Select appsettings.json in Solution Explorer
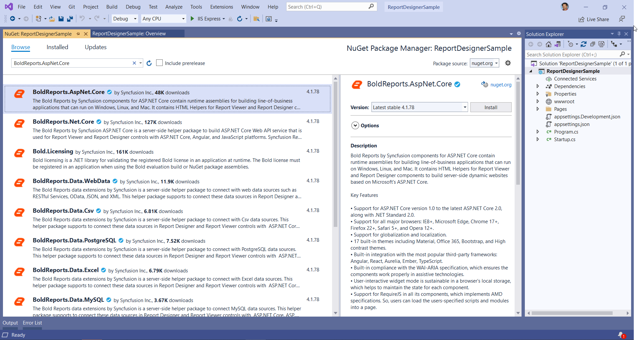 pyautogui.click(x=571, y=124)
